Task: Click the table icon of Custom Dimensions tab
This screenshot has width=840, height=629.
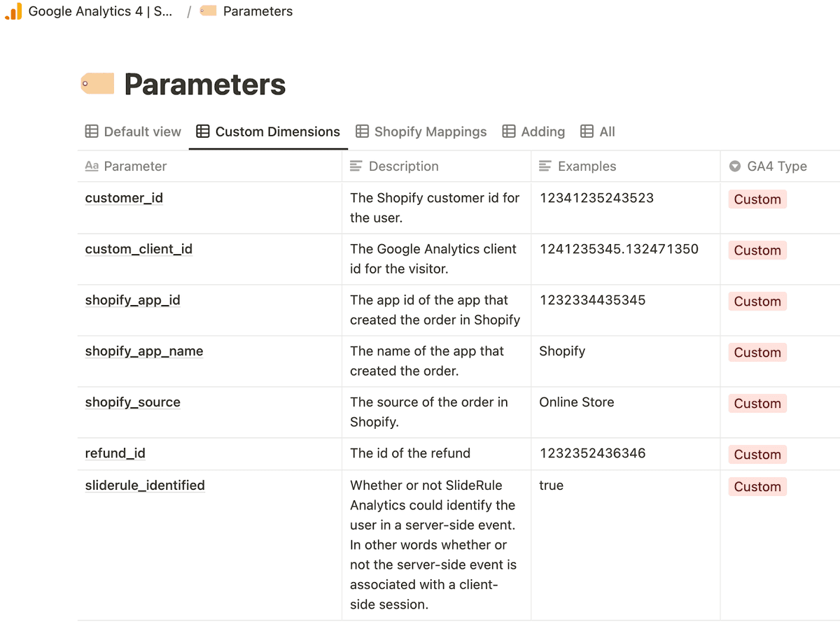Action: pos(203,132)
